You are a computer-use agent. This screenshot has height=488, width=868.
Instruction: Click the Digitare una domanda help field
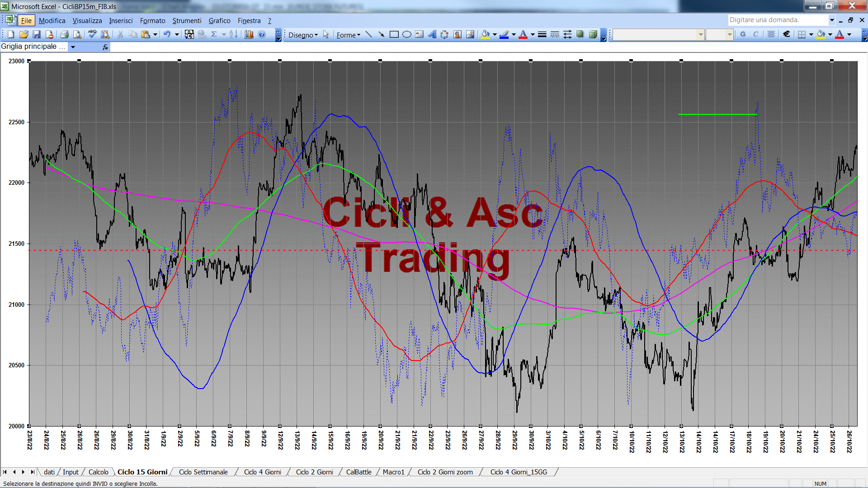point(778,20)
